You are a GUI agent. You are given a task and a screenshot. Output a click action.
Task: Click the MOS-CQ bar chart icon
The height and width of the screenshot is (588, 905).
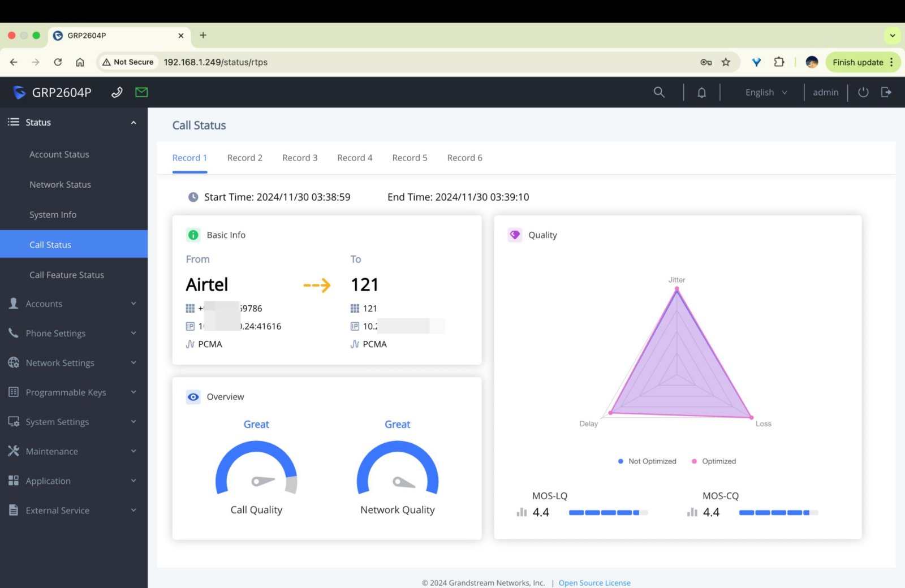pos(692,512)
